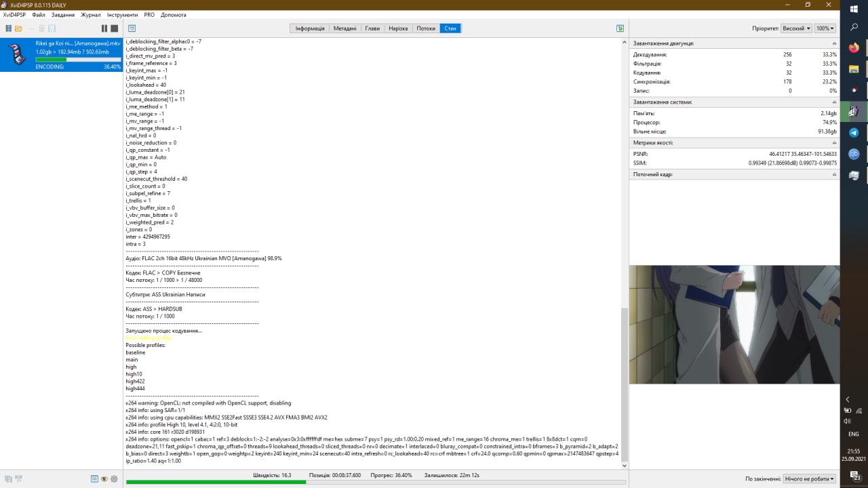Toggle the eye preview icon
The height and width of the screenshot is (488, 868).
coord(104,479)
